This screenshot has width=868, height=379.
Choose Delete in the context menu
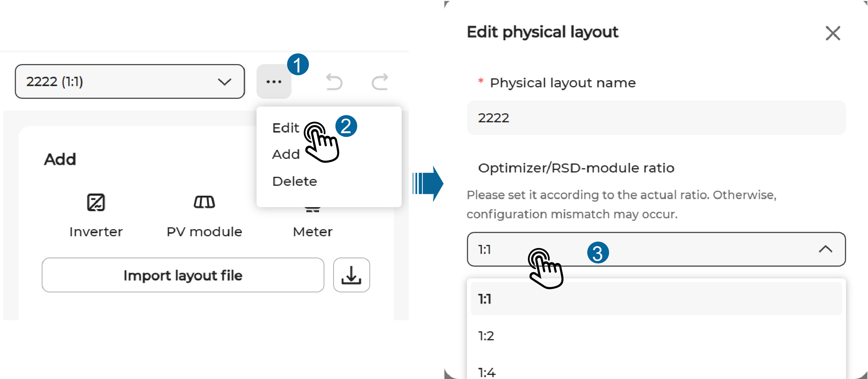pos(295,181)
